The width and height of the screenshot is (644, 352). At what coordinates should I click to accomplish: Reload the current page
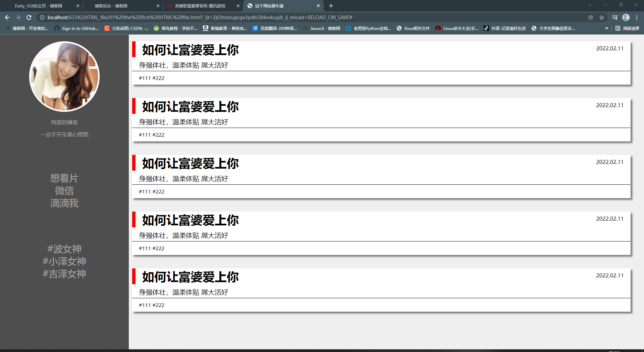29,17
